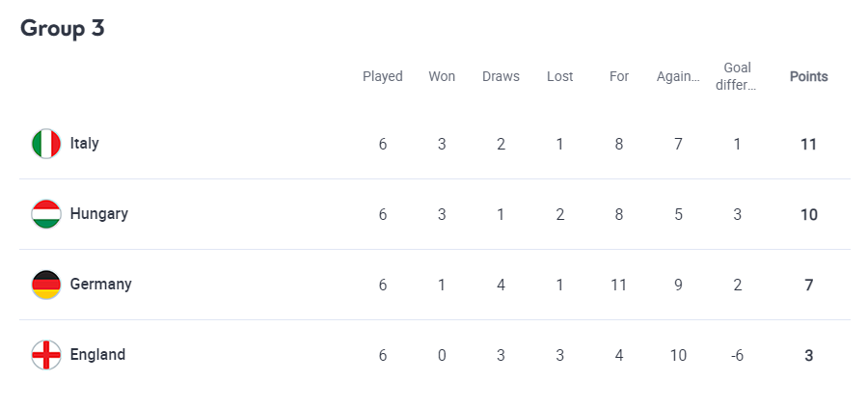This screenshot has height=409, width=868.
Task: Click the Points column header
Action: click(808, 76)
